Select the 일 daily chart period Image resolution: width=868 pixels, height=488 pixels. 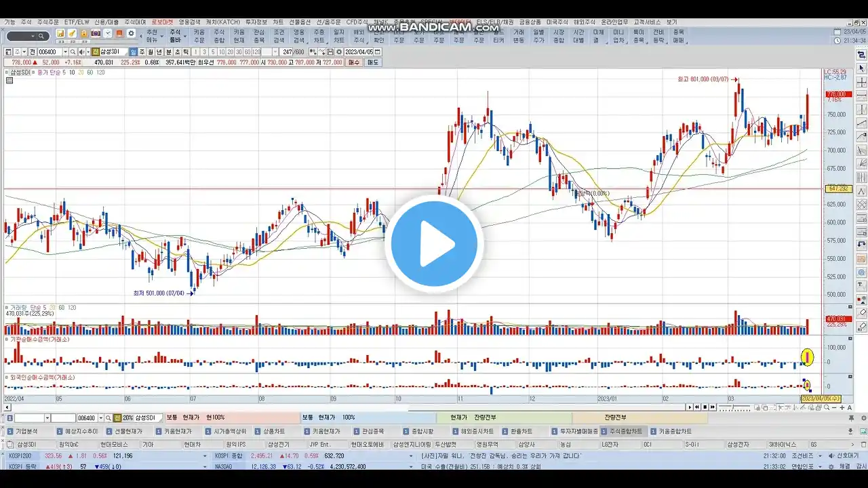[133, 52]
